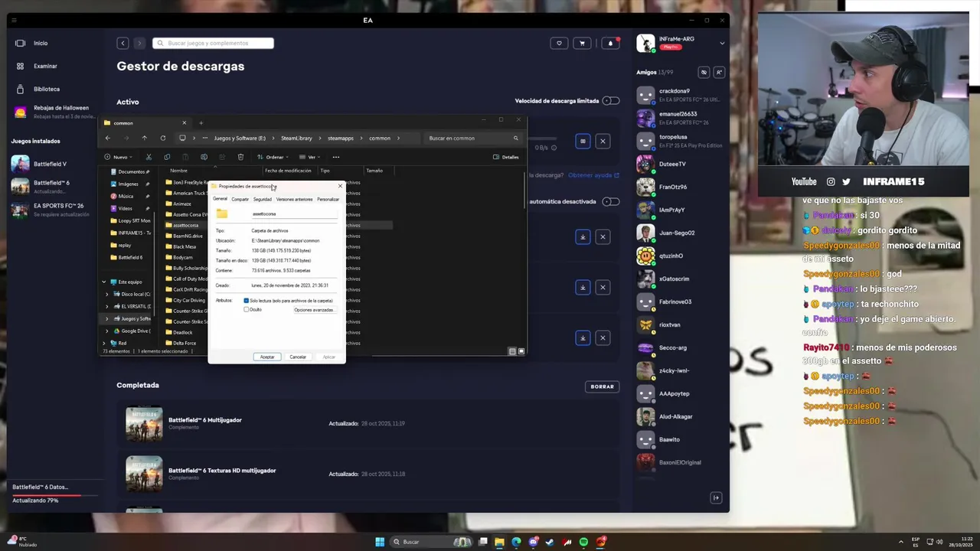Go up one folder in Explorer

click(144, 138)
